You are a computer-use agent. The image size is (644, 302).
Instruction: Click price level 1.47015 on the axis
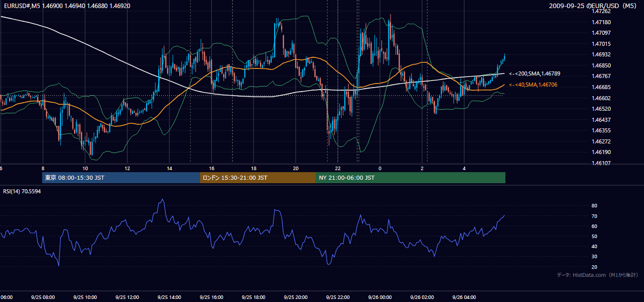(x=602, y=44)
